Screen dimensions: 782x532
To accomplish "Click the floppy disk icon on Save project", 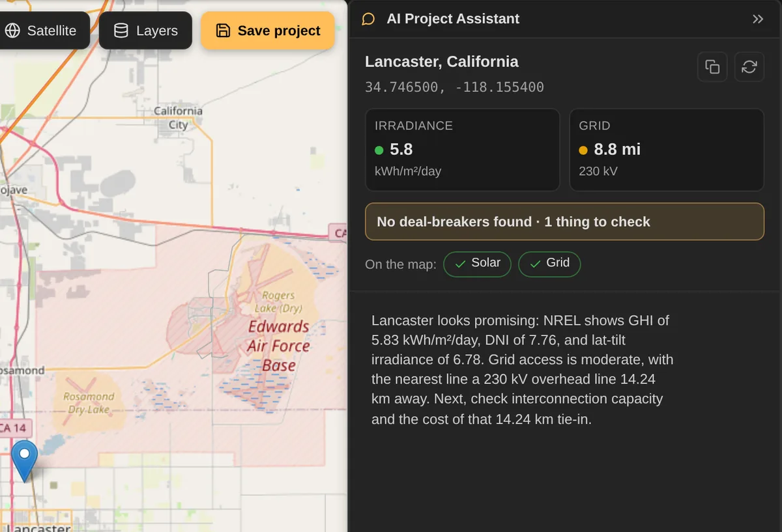I will pos(223,31).
